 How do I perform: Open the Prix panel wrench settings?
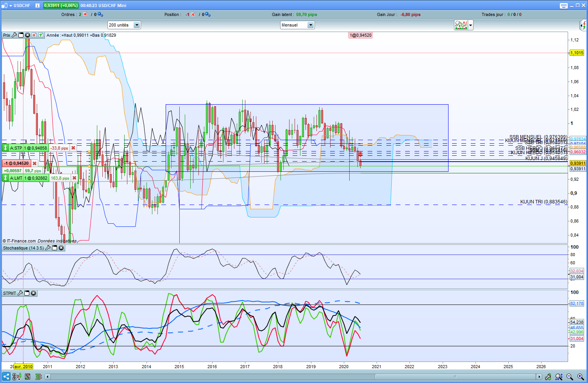[14, 35]
